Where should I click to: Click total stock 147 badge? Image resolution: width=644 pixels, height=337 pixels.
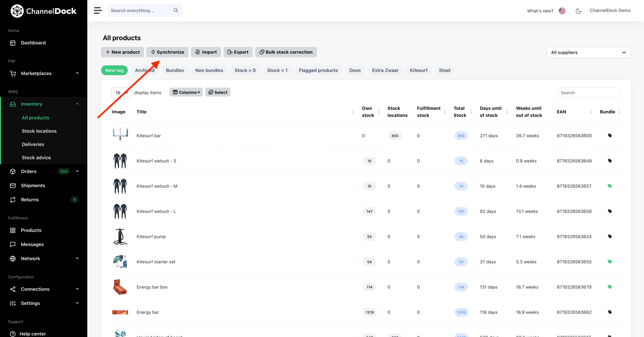[x=461, y=211]
